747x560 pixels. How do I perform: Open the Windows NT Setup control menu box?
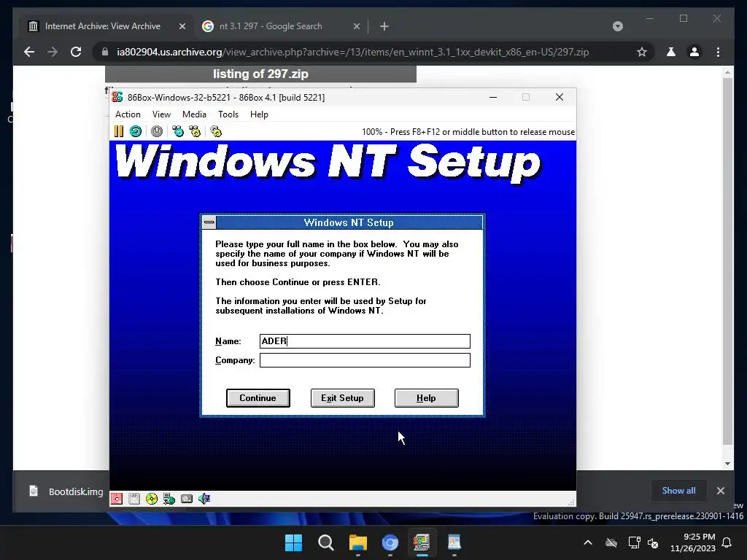[x=209, y=222]
